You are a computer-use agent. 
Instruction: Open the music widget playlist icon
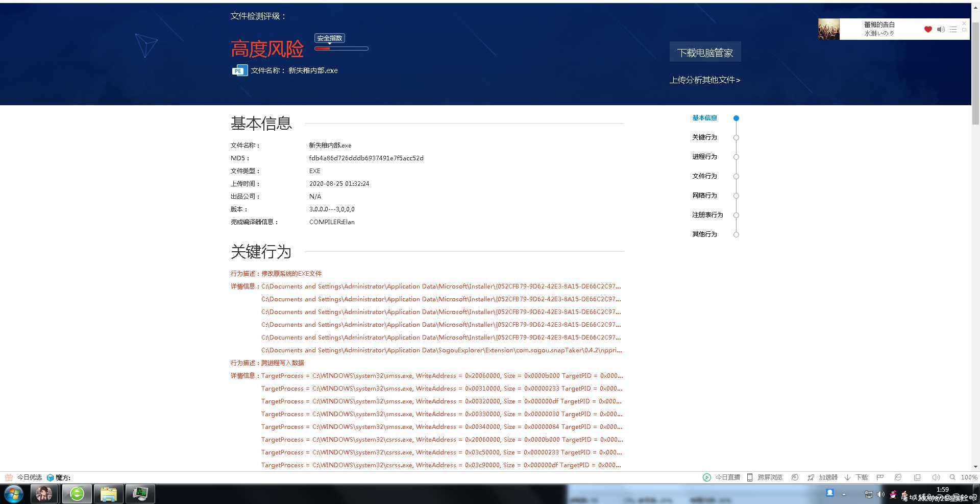point(953,29)
